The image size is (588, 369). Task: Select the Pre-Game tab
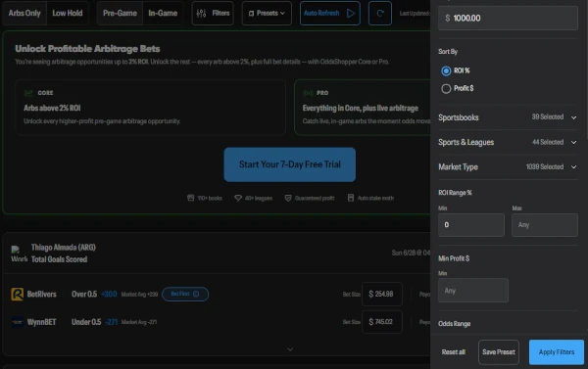[120, 14]
